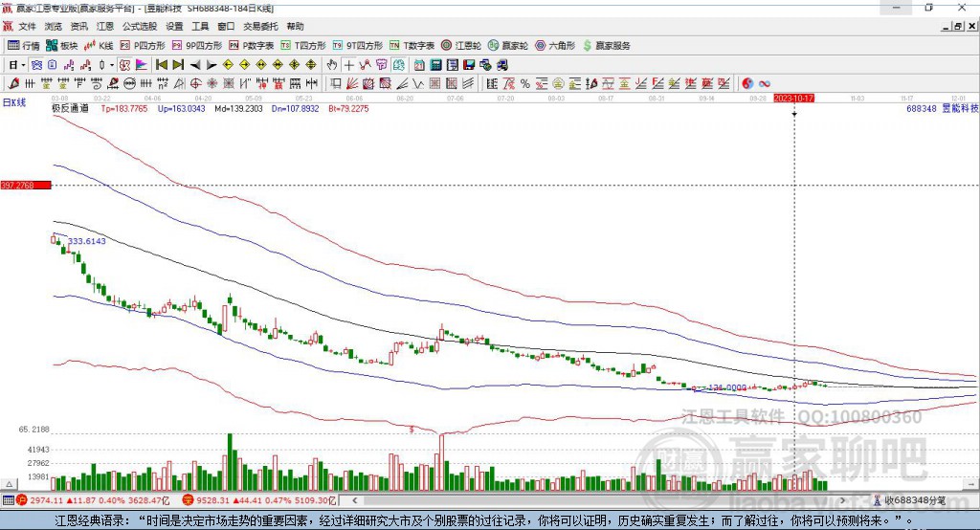The image size is (980, 530).
Task: Open the 公式选股 menu
Action: (x=140, y=26)
